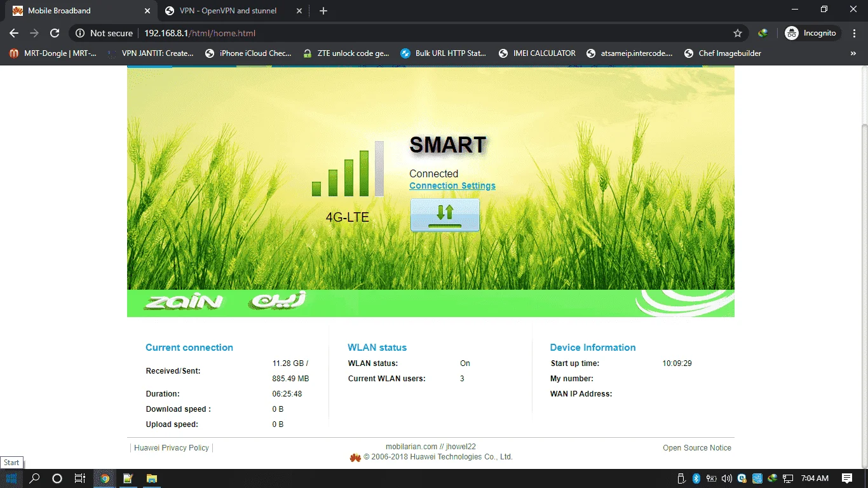Open the atsameip.intercode bookmark

630,53
